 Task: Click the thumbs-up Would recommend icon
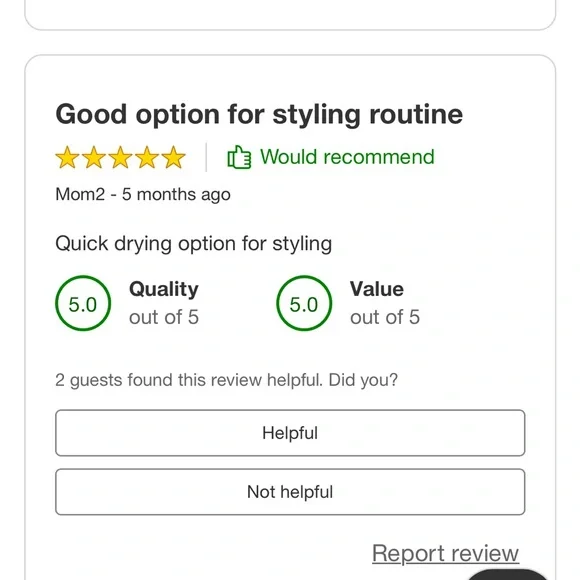pos(239,157)
